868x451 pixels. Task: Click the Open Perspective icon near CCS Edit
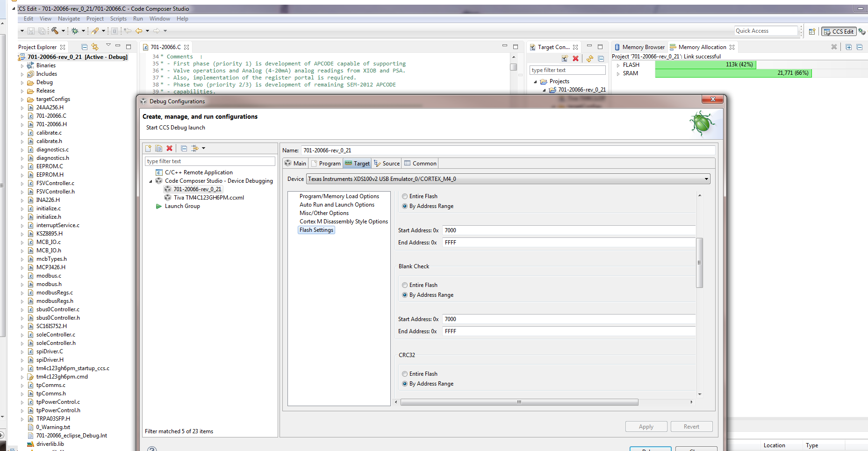(812, 31)
